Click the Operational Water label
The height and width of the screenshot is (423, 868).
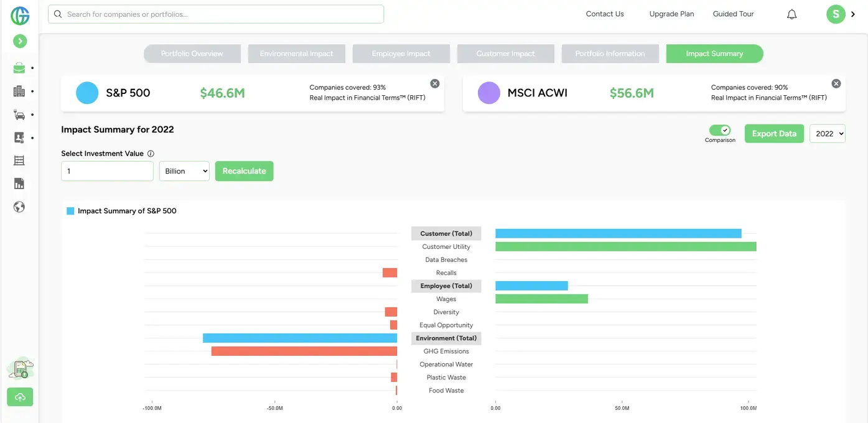[446, 365]
